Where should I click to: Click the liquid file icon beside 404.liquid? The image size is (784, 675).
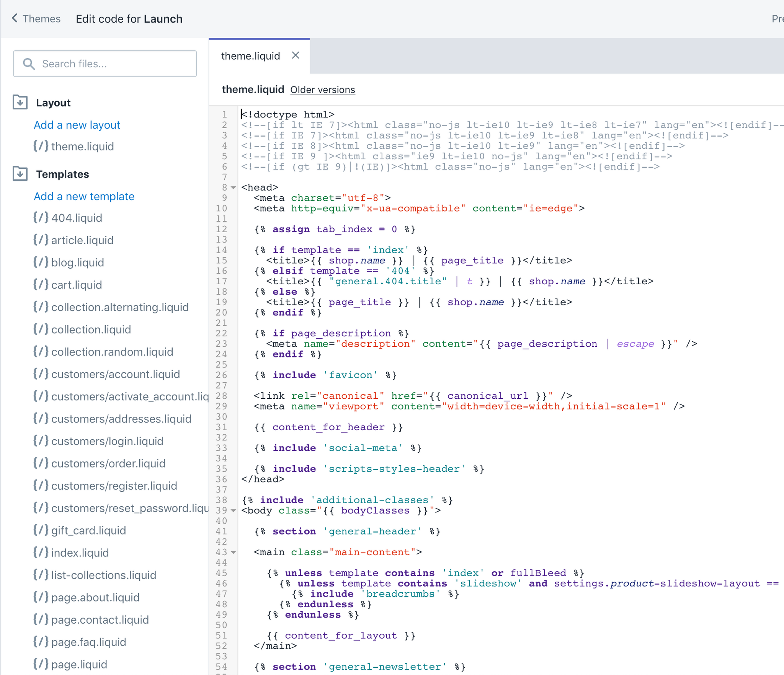[x=41, y=217]
